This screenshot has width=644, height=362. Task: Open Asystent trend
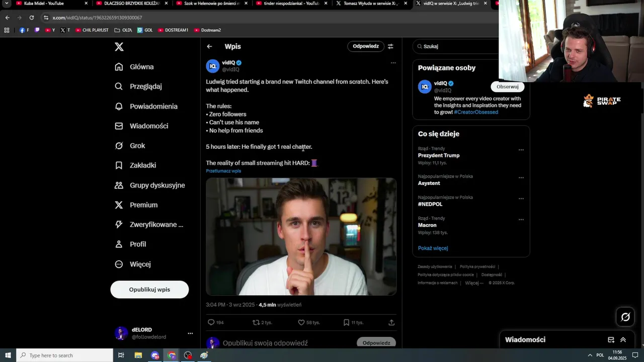click(429, 184)
